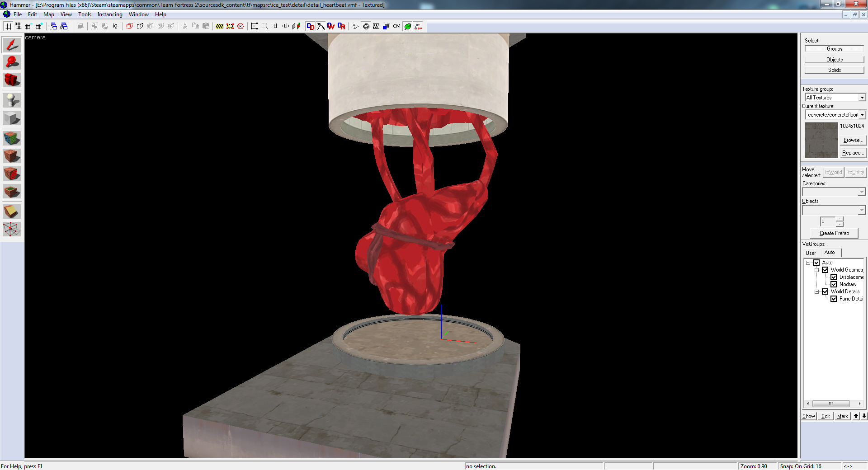Screen dimensions: 868x470
Task: Click the Objects select button
Action: [835, 60]
